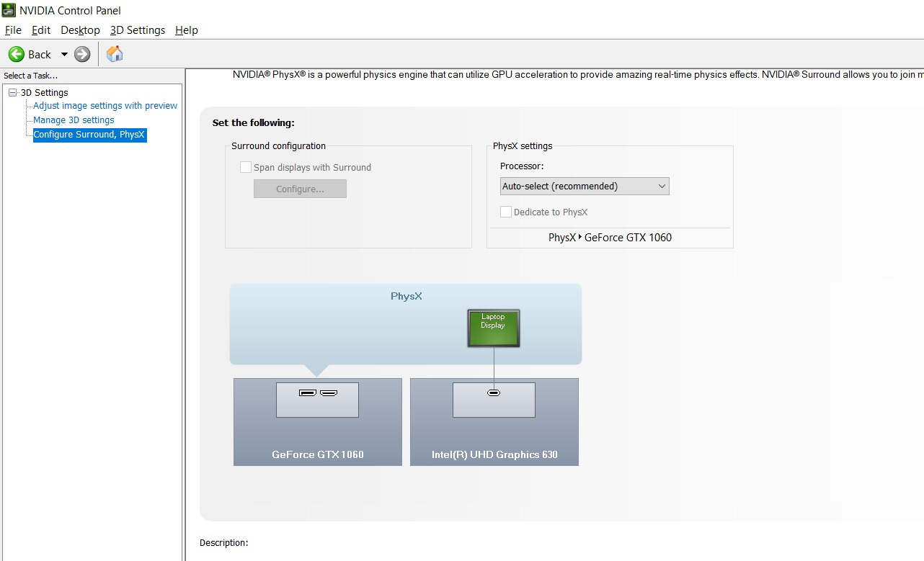Open the File menu

(x=13, y=30)
